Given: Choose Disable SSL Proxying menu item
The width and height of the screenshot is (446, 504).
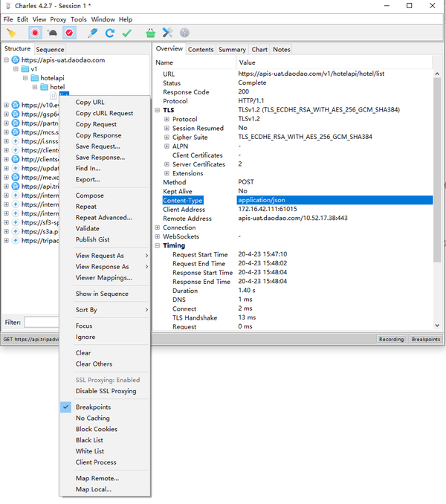Looking at the screenshot, I should [x=105, y=391].
